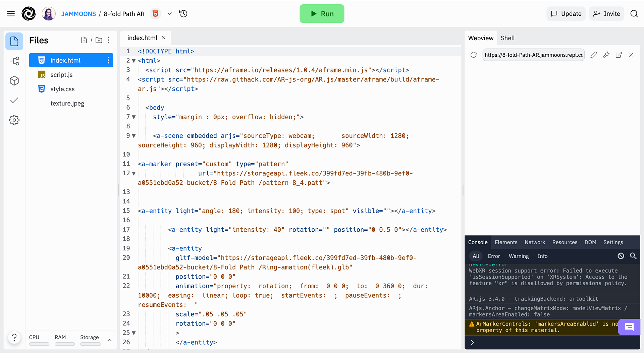Screen dimensions: 644x353
Task: Click the ArMarkerControls warning message
Action: [547, 327]
